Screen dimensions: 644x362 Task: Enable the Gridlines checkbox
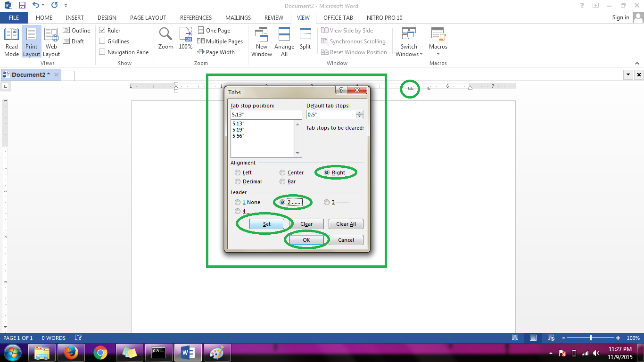click(102, 41)
